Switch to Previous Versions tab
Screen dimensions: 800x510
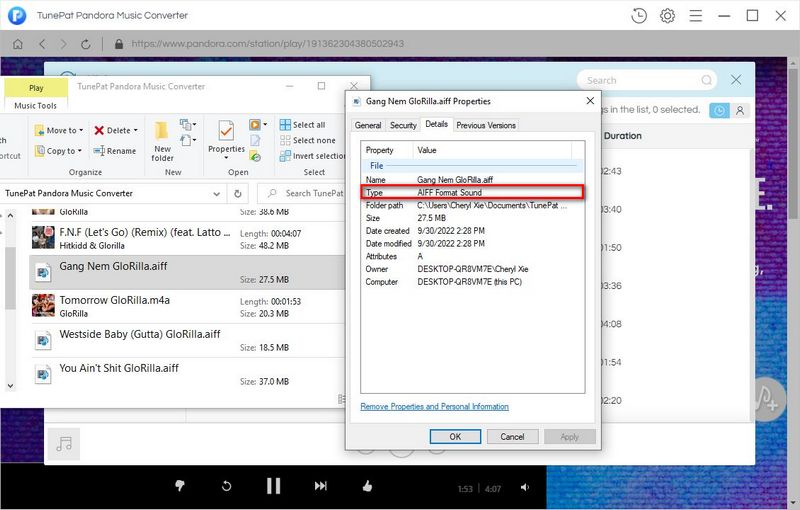click(x=486, y=125)
